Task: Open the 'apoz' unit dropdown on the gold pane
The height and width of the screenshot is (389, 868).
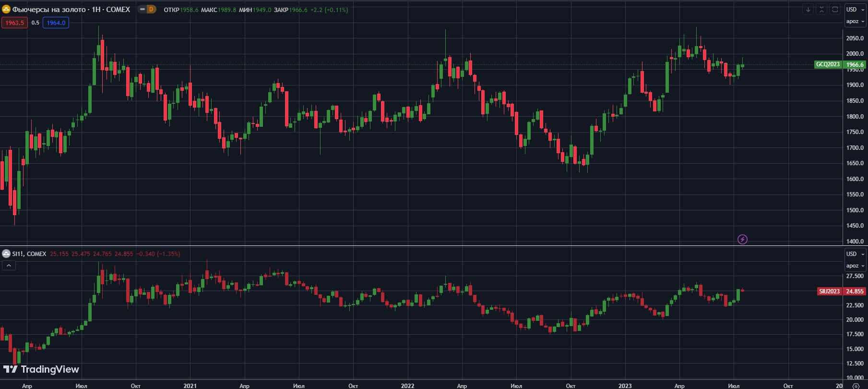Action: click(855, 22)
